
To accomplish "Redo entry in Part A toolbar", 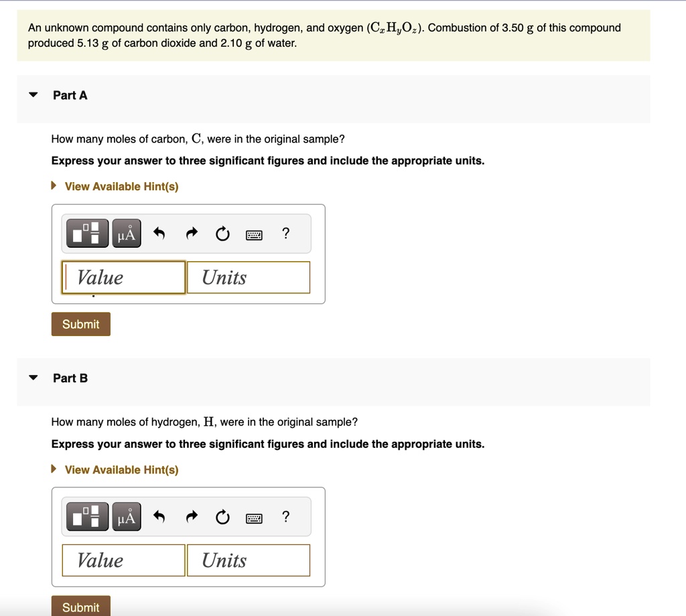I will [192, 234].
